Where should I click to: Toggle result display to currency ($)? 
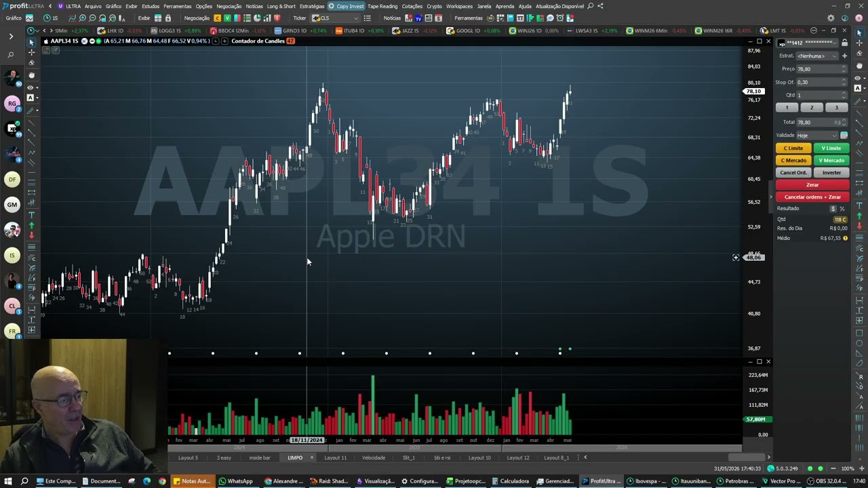833,209
